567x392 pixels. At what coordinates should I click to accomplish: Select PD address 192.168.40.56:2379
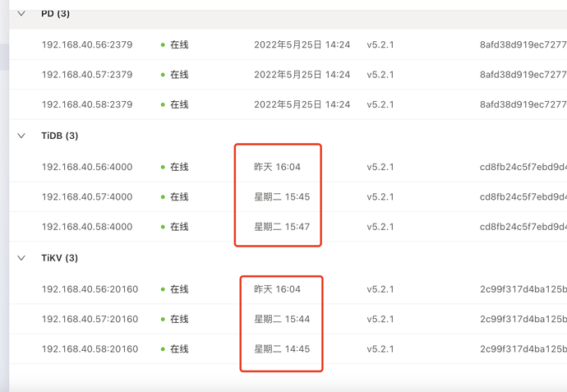87,45
